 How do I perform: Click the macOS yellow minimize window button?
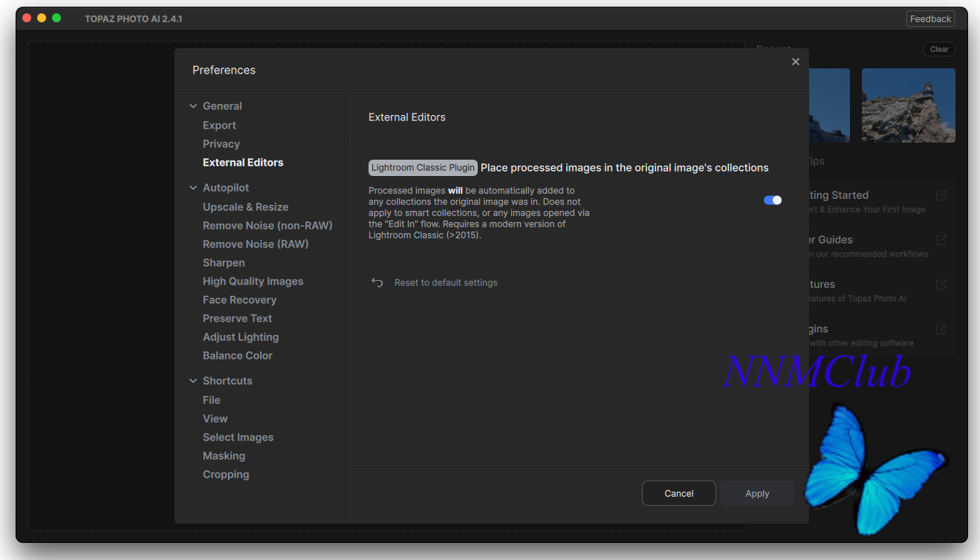coord(42,18)
